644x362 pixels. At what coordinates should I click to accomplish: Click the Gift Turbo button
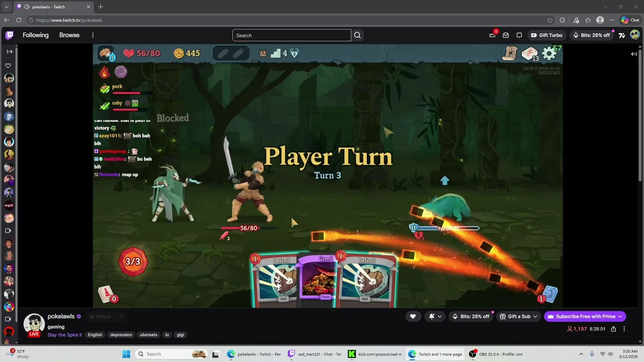pyautogui.click(x=546, y=35)
